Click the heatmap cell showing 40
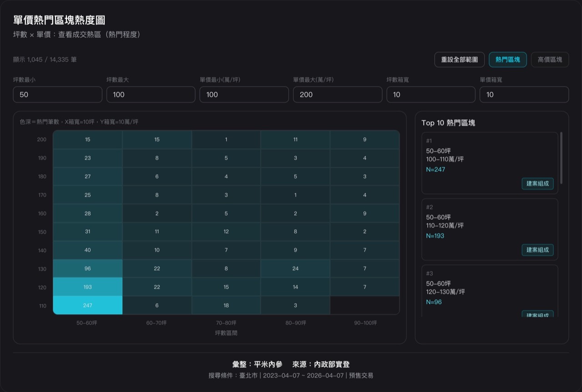Screen dimensions: 582x392 click(88, 250)
